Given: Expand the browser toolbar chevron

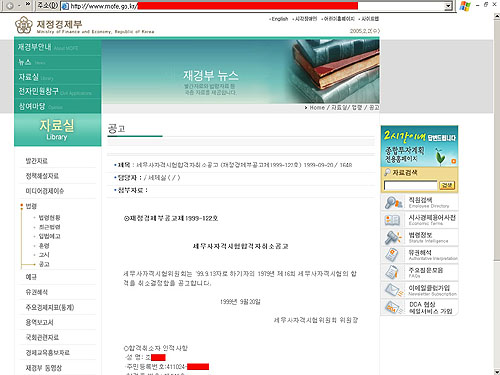Looking at the screenshot, I should [x=28, y=5].
